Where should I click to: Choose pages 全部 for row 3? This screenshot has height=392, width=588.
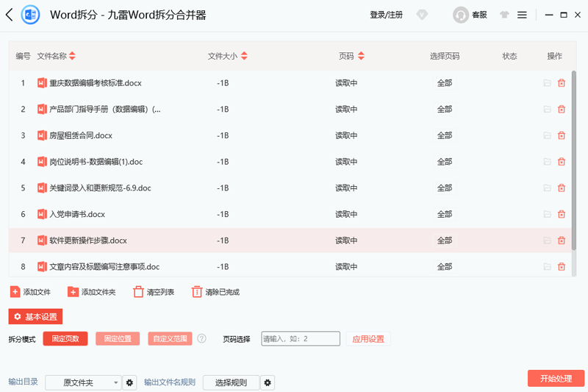(445, 135)
